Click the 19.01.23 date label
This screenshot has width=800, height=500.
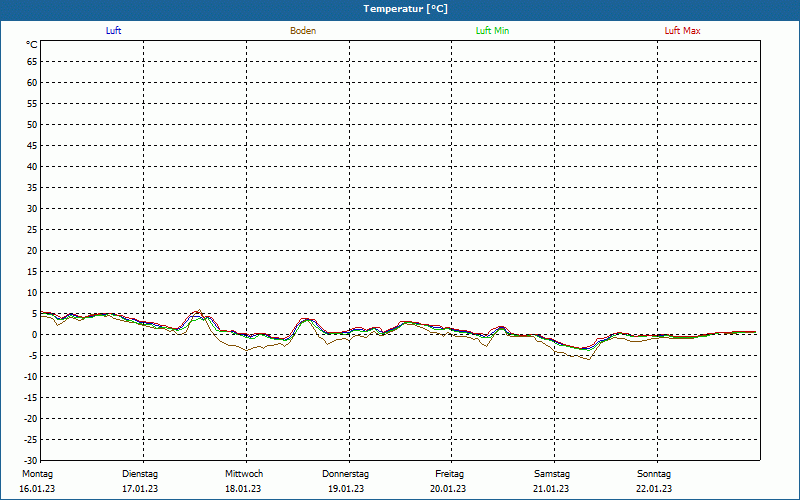pos(346,489)
